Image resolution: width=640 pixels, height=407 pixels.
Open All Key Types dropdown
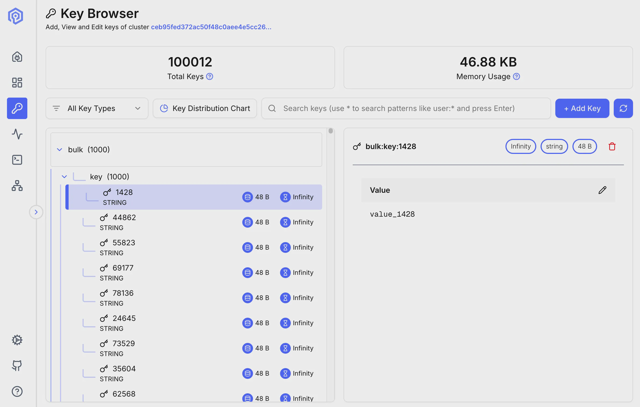tap(97, 108)
